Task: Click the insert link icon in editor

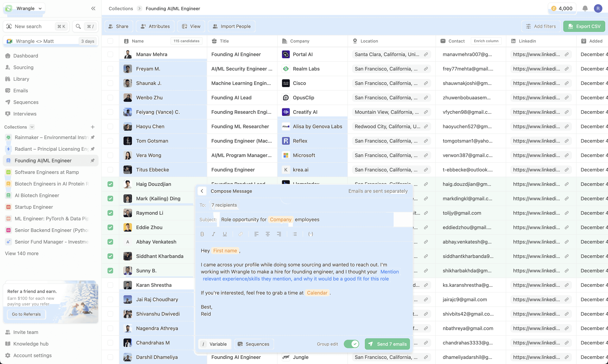Action: click(241, 234)
